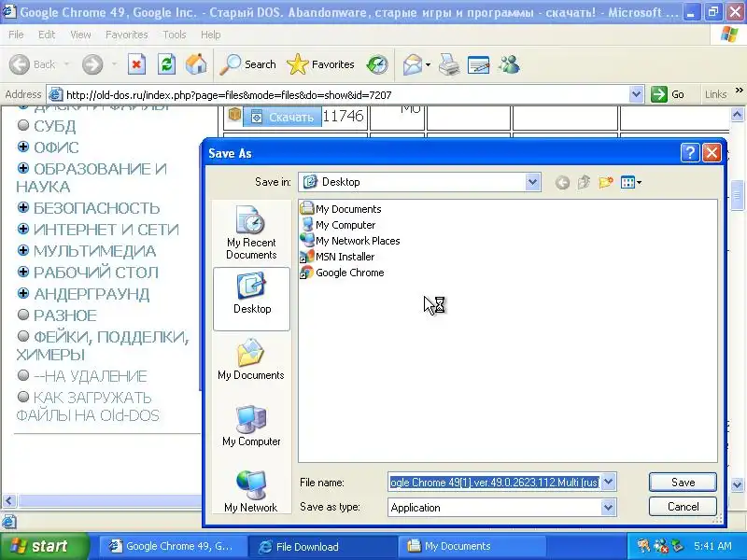Click the IE Refresh toolbar icon

[166, 64]
